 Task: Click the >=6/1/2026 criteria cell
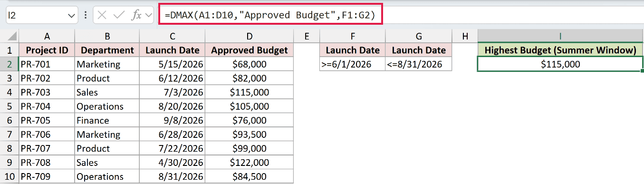pyautogui.click(x=352, y=64)
